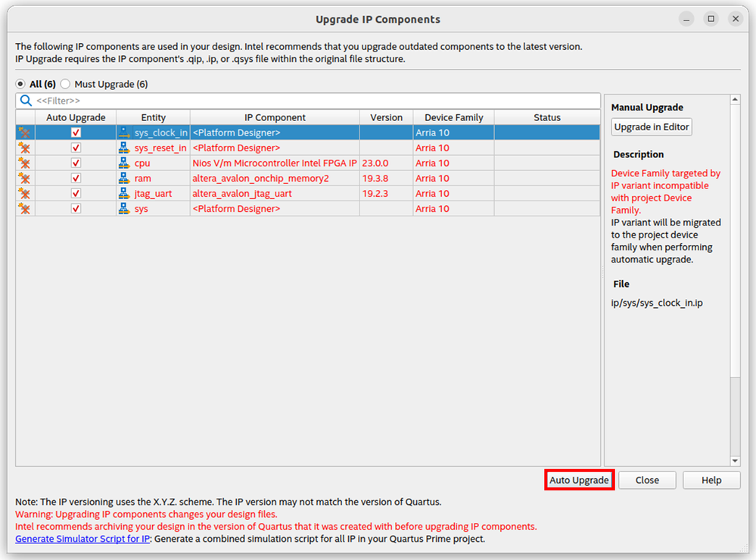
Task: Click the ip/sys/sys_clock_in.ip file path
Action: pyautogui.click(x=657, y=303)
